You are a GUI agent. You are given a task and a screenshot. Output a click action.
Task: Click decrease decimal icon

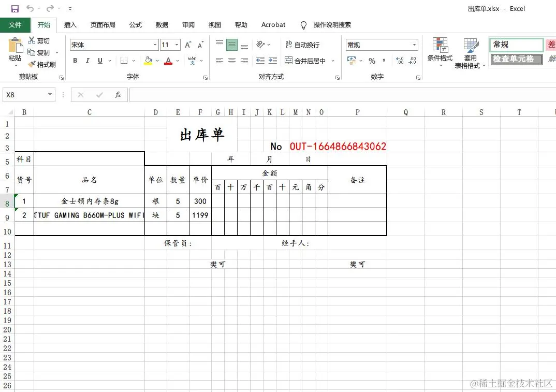coord(413,61)
